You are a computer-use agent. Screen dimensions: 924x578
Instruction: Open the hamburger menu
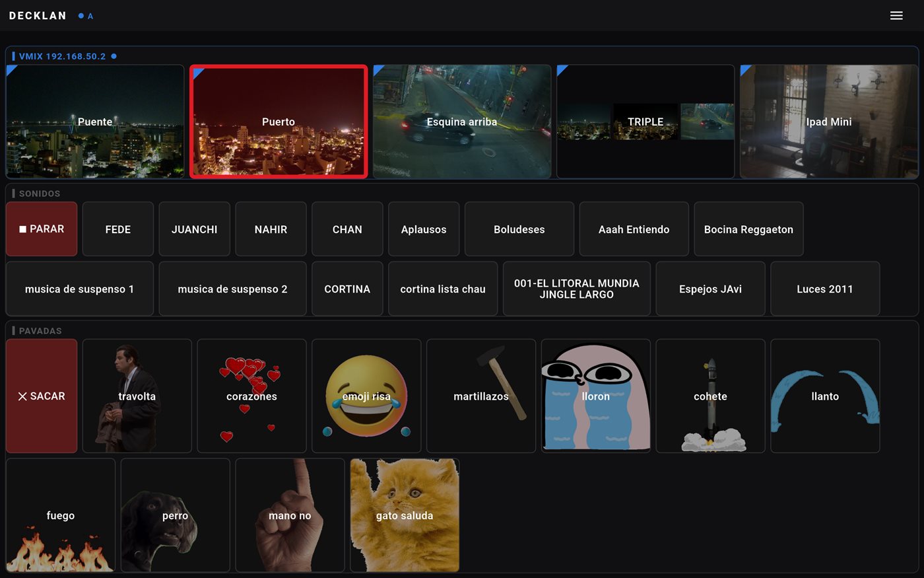[x=896, y=16]
